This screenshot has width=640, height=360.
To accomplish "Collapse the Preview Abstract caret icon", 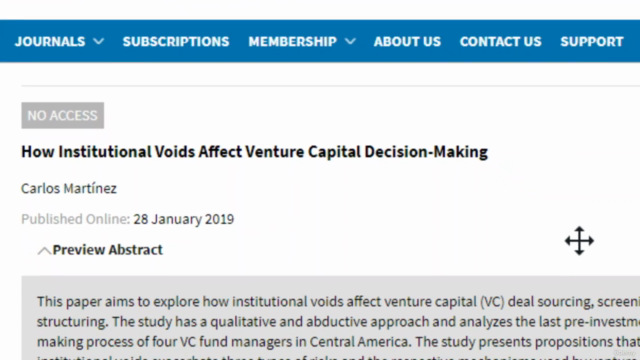I will pyautogui.click(x=44, y=251).
